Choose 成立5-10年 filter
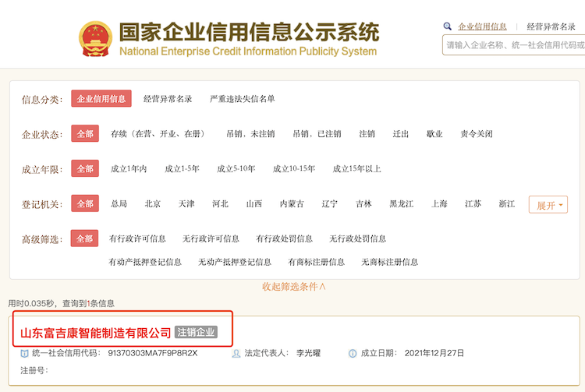 coord(236,169)
